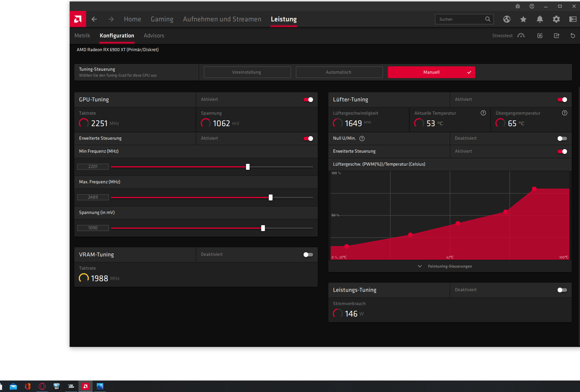Enable the Null U/Min. toggle
Screen dimensions: 580x392
[x=562, y=139]
